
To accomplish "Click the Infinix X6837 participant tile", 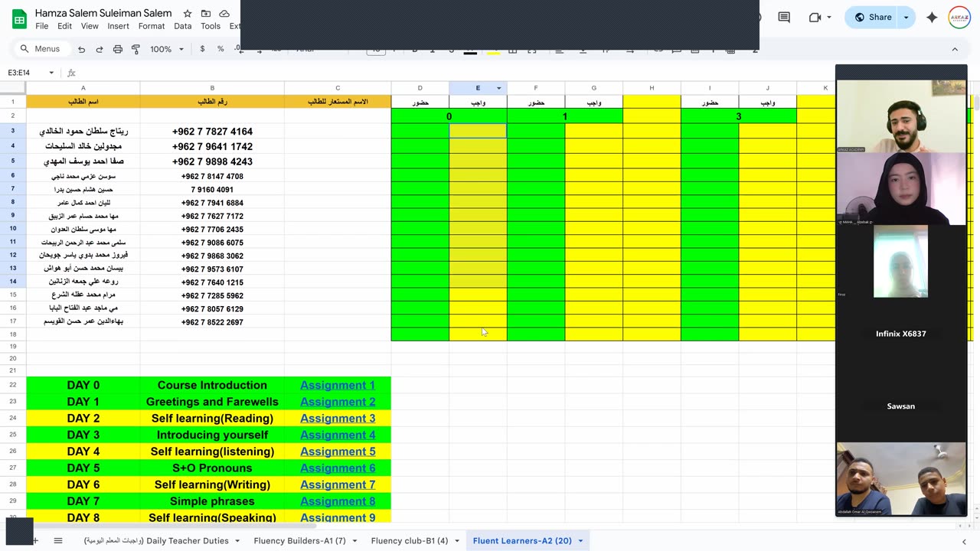I will coord(901,334).
